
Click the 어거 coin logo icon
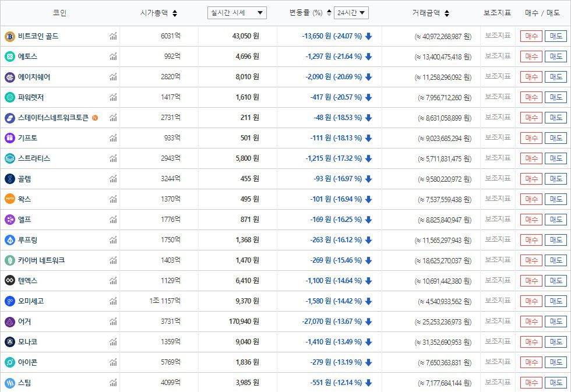(9, 322)
